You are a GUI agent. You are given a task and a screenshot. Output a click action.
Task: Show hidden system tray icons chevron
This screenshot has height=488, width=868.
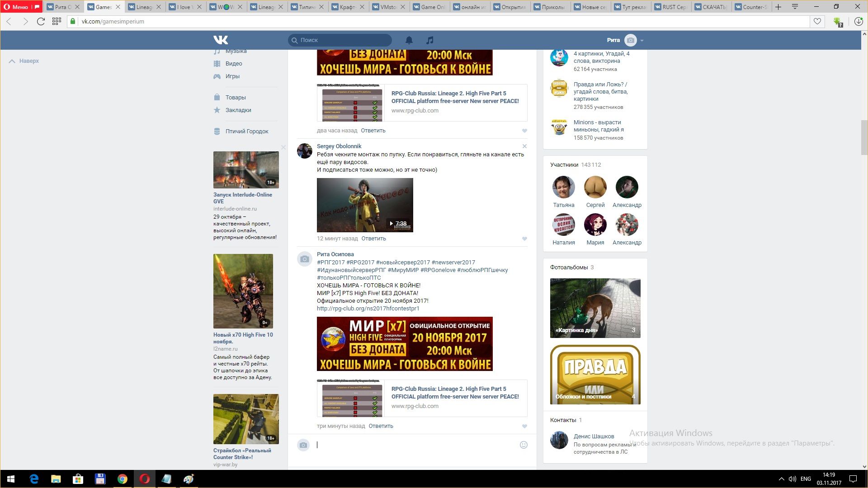(781, 479)
